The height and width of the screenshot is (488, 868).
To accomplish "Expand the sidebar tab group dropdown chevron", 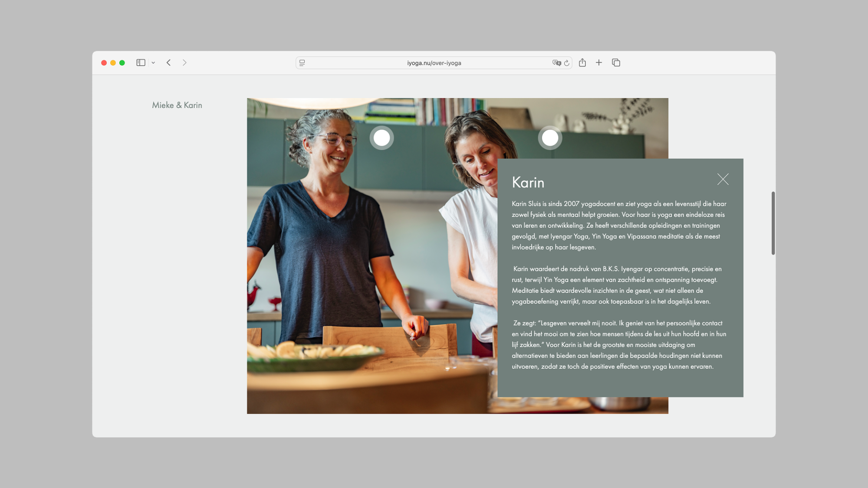I will (153, 63).
